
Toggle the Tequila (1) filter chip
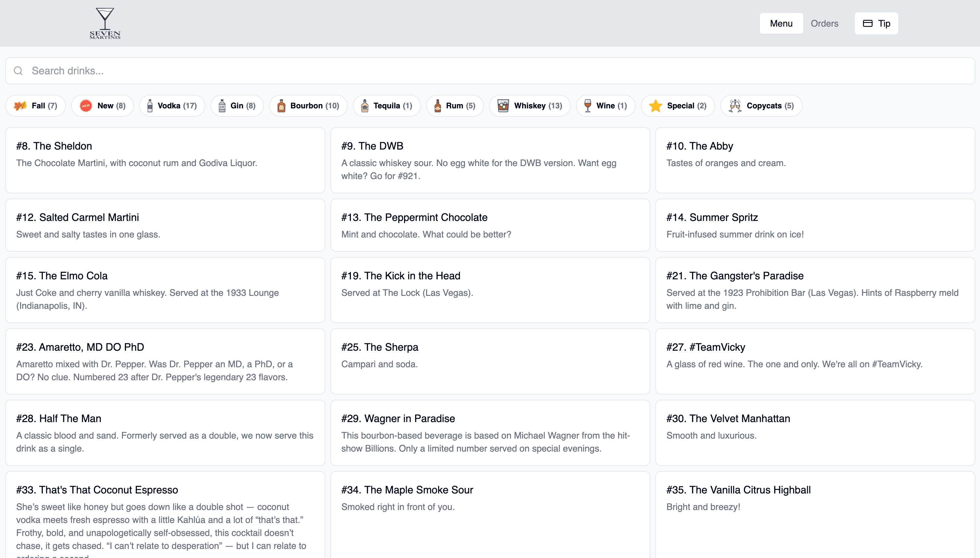pos(386,105)
